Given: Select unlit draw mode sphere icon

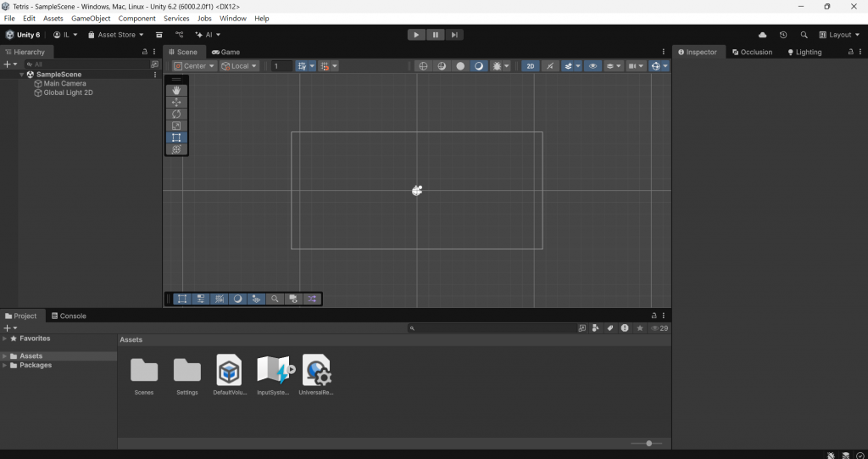Looking at the screenshot, I should point(460,66).
